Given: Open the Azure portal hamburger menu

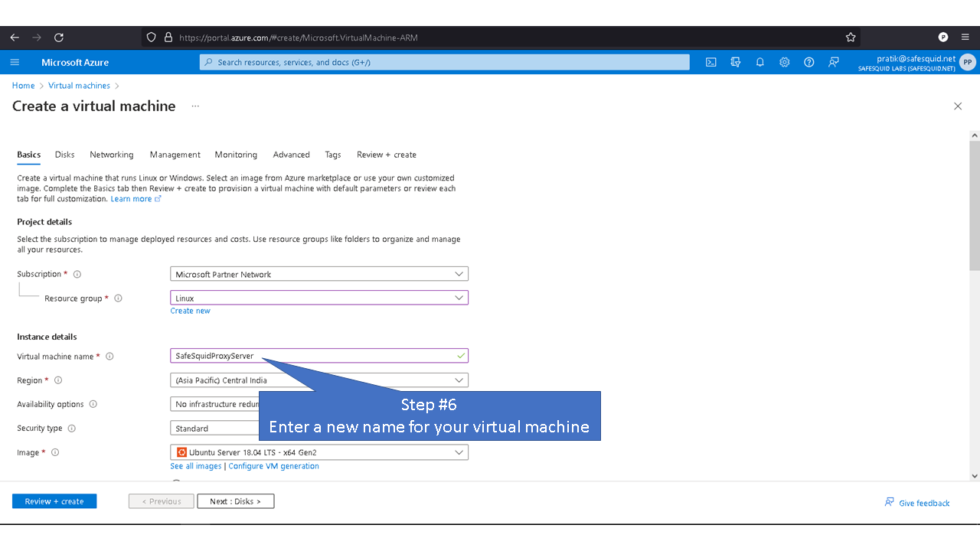Looking at the screenshot, I should (x=15, y=62).
